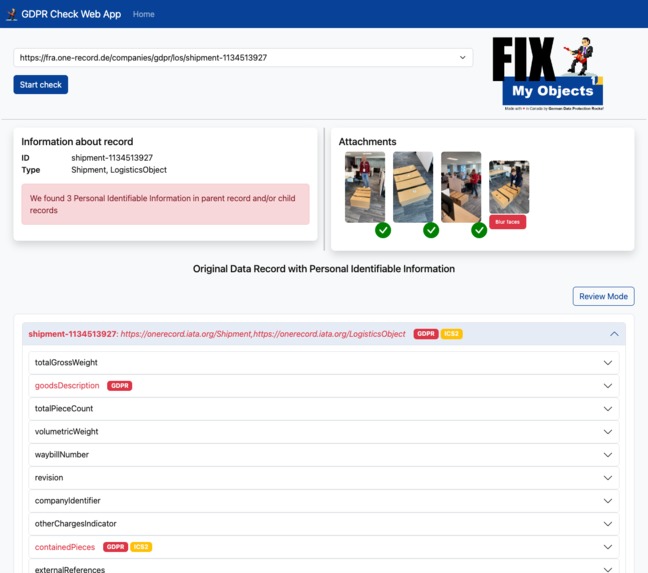Click green checkmark under second attachment

pyautogui.click(x=431, y=230)
